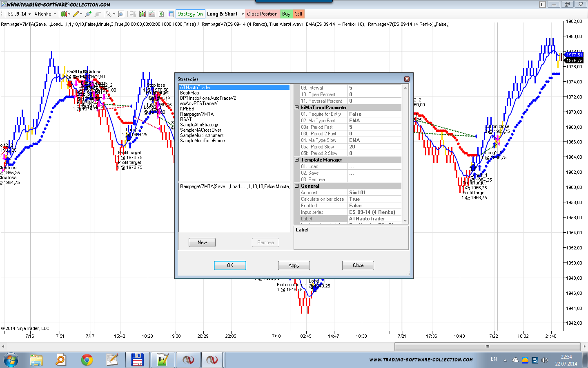
Task: Collapse the Template Manager section
Action: (297, 160)
